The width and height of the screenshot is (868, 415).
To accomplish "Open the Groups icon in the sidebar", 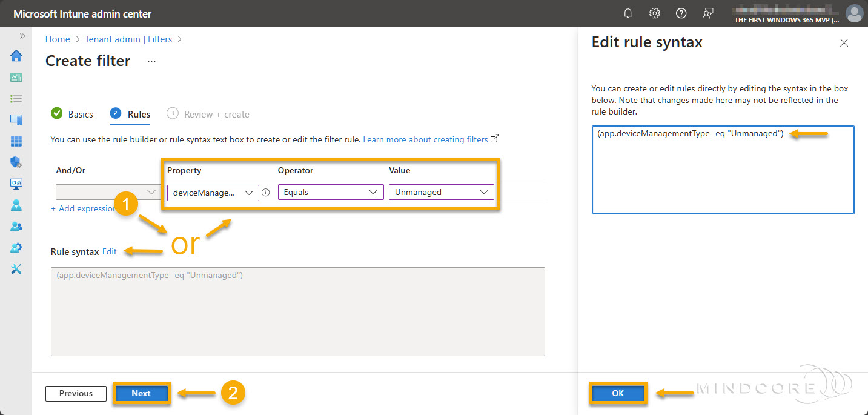I will 16,226.
